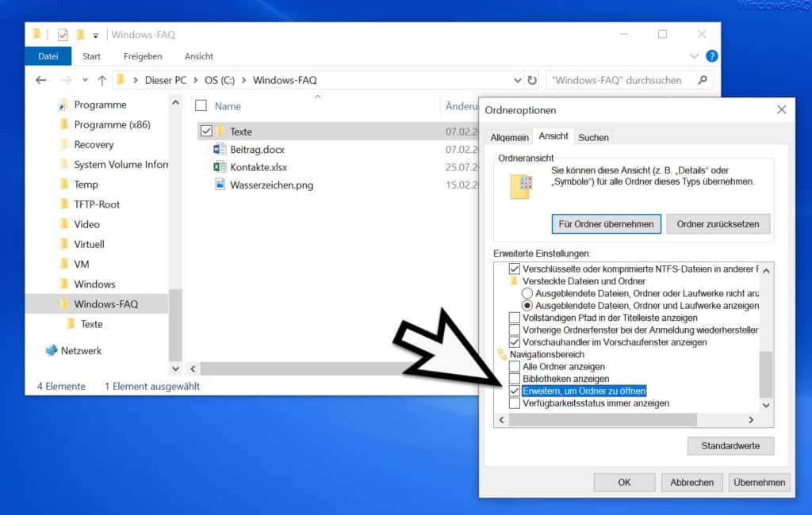Click the refresh button in address bar
This screenshot has height=515, width=812.
tap(532, 80)
